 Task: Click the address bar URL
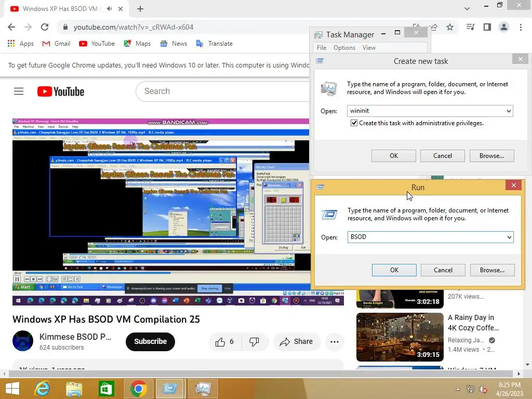pyautogui.click(x=134, y=27)
